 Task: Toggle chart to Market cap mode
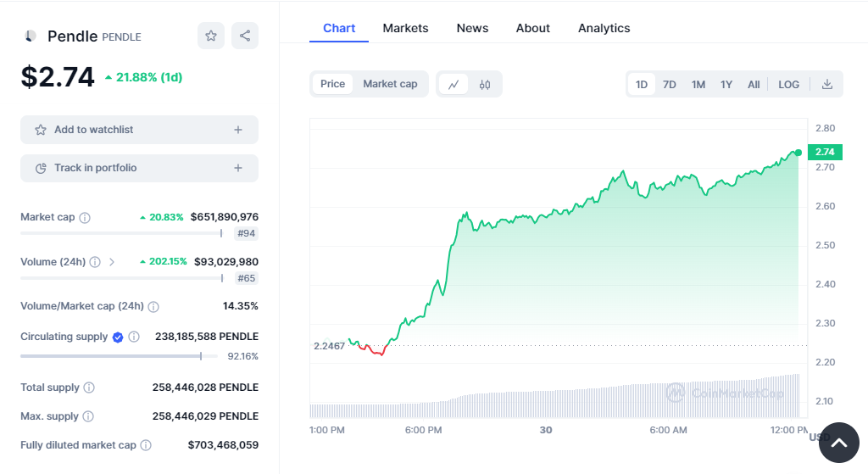[390, 84]
